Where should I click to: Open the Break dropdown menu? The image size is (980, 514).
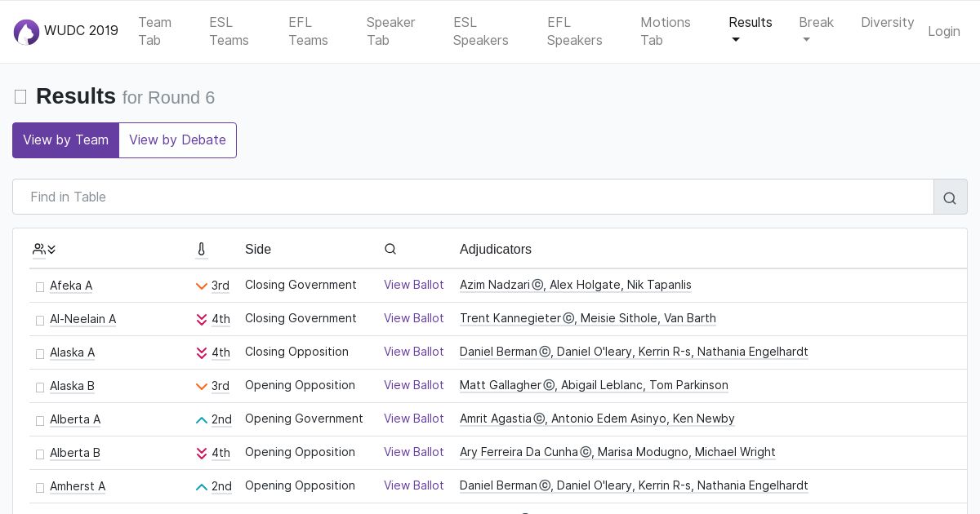tap(815, 31)
